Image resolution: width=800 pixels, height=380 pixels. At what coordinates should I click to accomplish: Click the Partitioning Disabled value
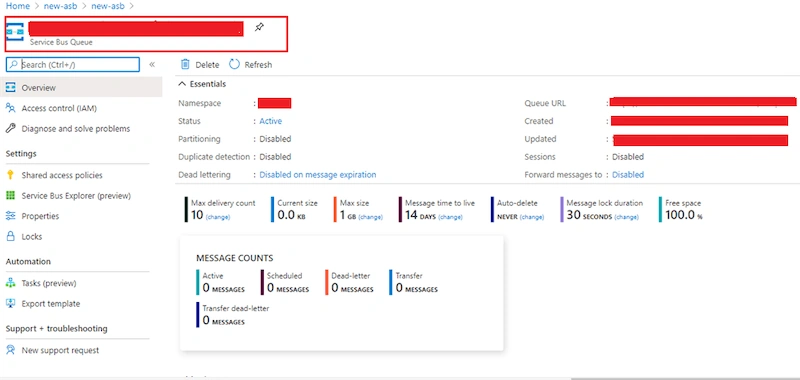(275, 139)
